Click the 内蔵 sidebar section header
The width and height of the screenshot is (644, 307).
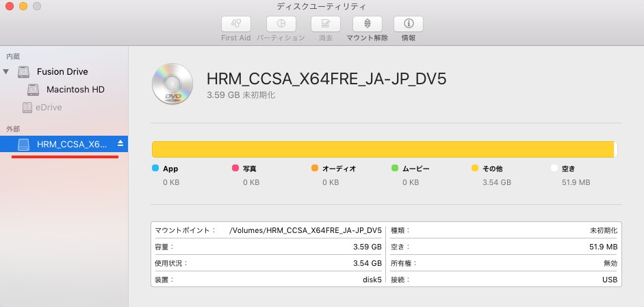click(x=13, y=56)
